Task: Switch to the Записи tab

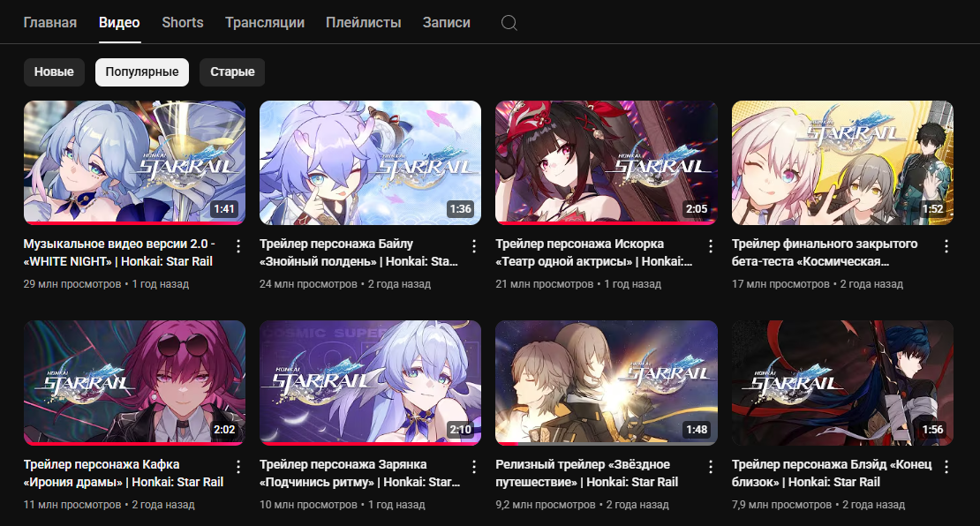Action: point(446,22)
